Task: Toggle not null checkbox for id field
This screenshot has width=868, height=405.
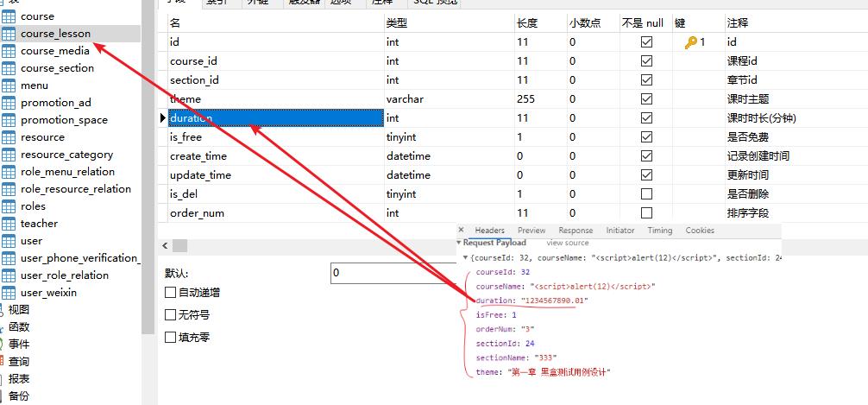Action: click(x=645, y=42)
